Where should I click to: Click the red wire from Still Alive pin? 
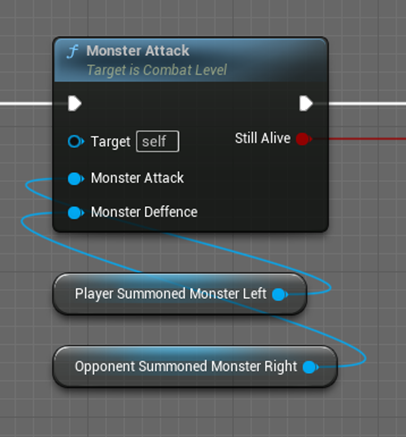click(x=359, y=139)
